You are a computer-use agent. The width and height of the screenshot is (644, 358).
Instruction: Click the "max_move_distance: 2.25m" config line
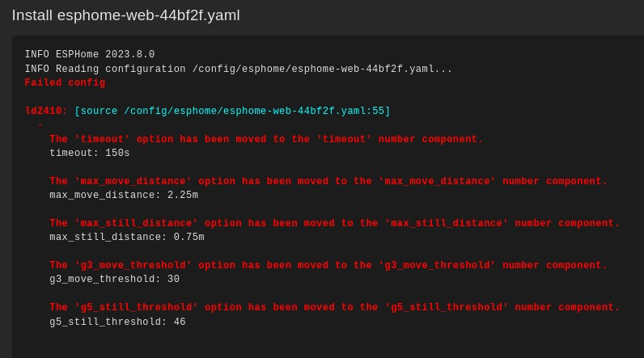(x=124, y=196)
